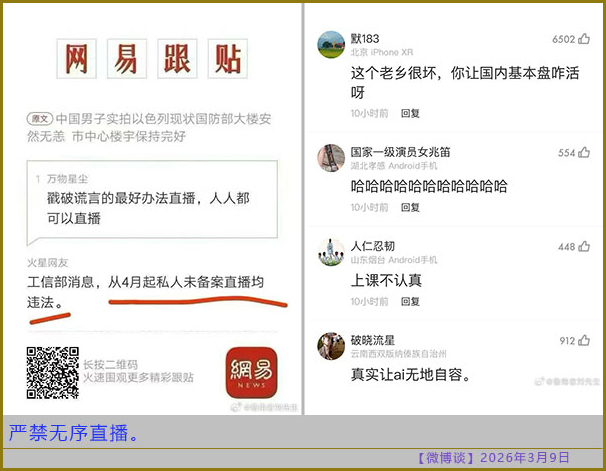
Task: Reply to the 哈哈哈 comment
Action: 410,207
